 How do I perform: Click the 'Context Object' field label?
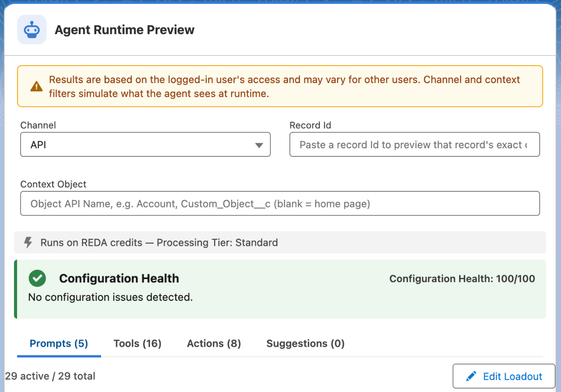53,184
